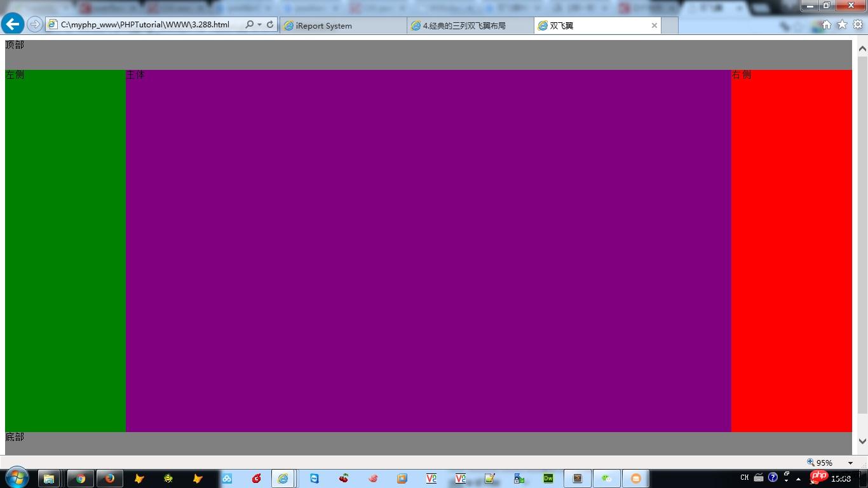Screen dimensions: 868x488
Task: Click the scrollbar up arrow
Action: pyautogui.click(x=862, y=48)
